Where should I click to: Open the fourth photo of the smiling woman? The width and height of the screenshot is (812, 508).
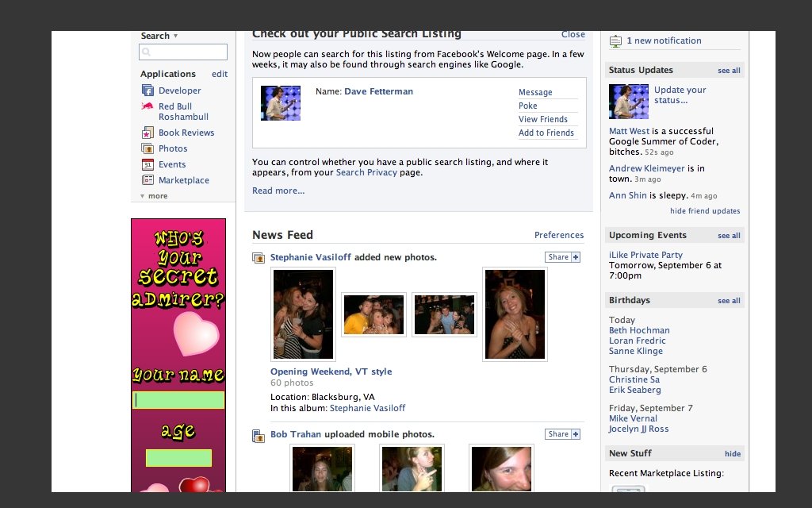click(x=515, y=314)
